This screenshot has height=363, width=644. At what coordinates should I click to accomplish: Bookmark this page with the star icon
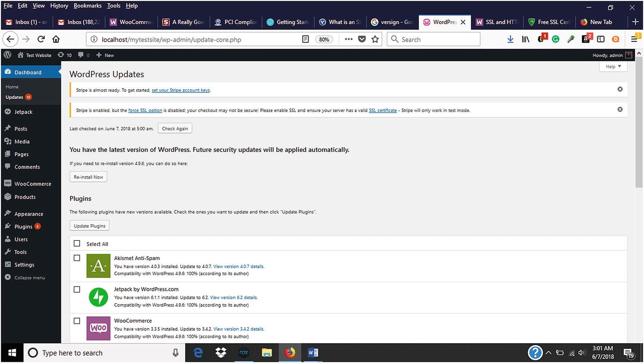pyautogui.click(x=375, y=39)
